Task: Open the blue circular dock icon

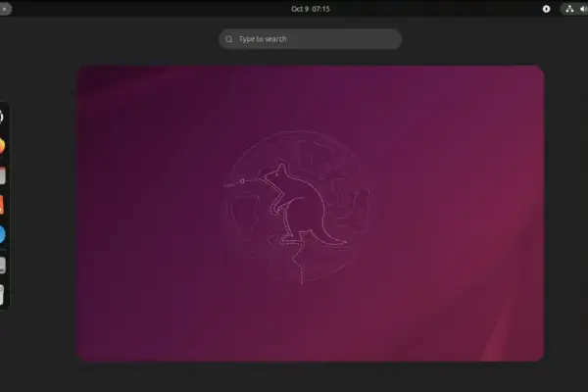Action: coord(2,234)
